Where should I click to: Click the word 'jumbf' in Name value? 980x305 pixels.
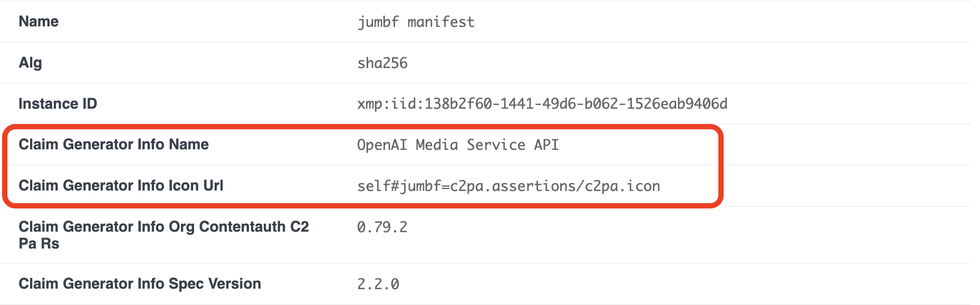click(378, 22)
